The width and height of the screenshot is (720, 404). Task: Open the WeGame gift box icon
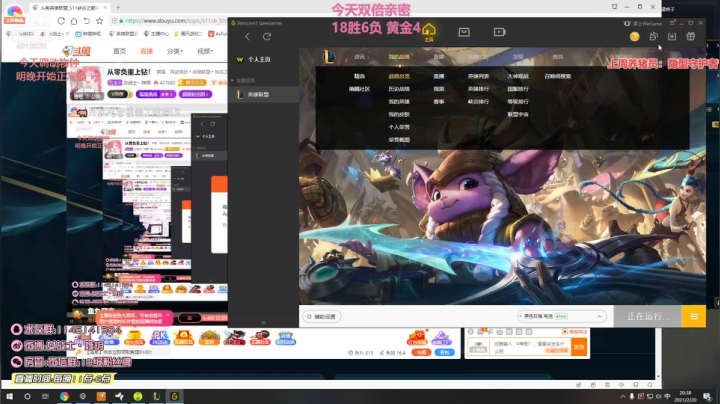click(691, 36)
